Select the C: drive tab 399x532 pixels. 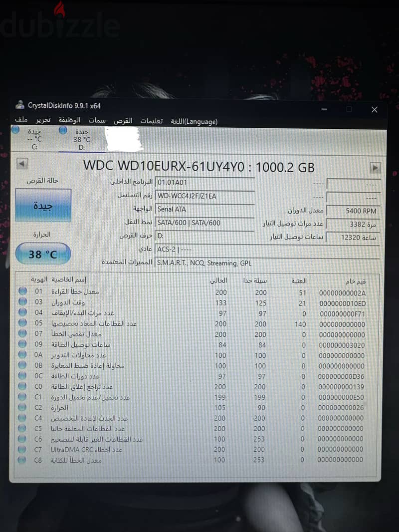point(34,139)
